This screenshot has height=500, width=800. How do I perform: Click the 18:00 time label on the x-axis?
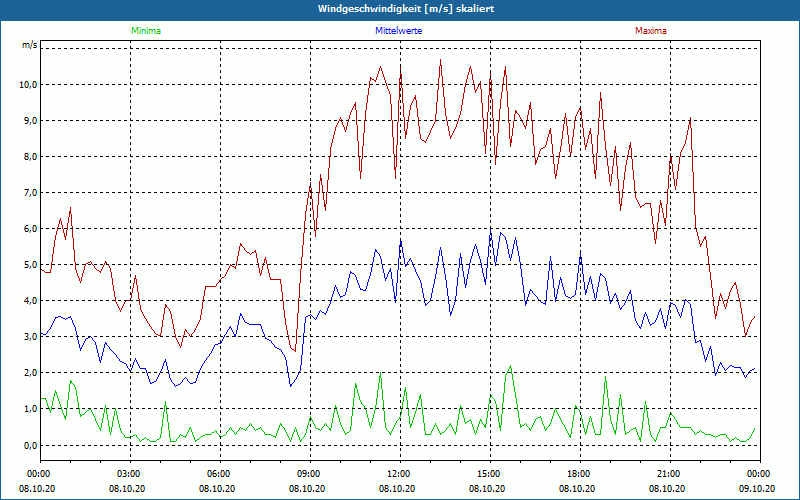point(580,474)
